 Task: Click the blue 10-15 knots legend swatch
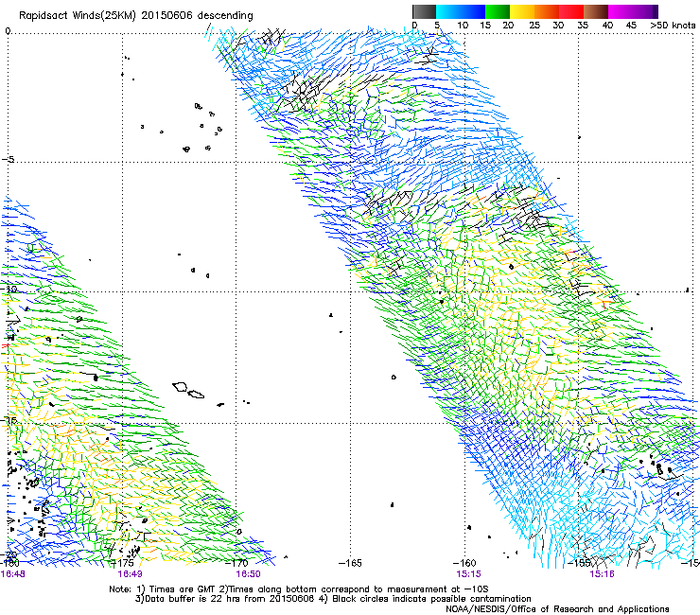pos(473,11)
